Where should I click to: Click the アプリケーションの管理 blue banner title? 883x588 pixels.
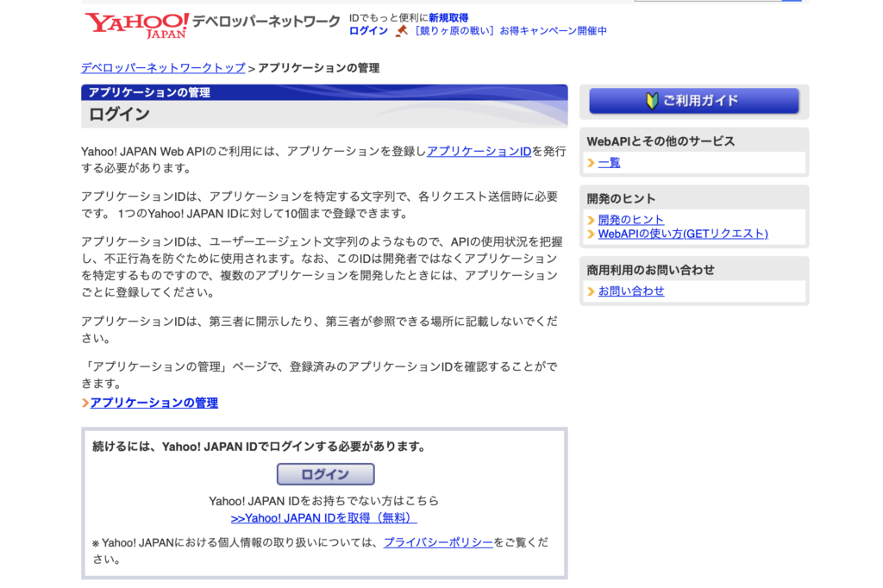(x=148, y=92)
